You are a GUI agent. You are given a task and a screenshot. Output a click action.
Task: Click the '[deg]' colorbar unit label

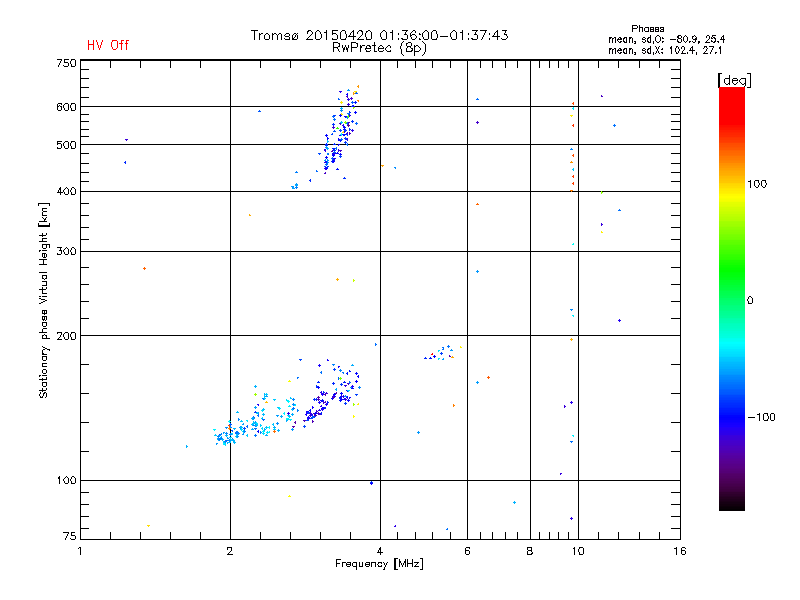(x=734, y=80)
